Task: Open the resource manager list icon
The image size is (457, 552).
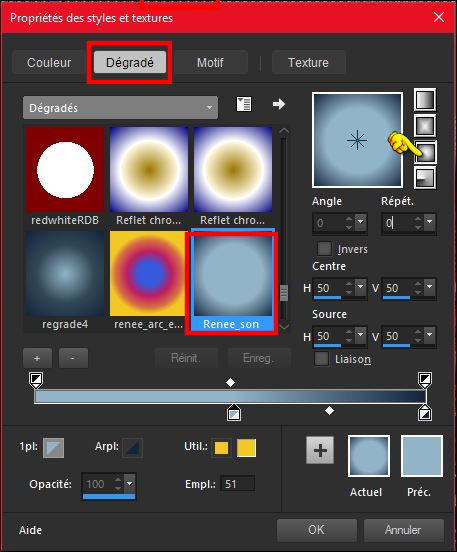Action: click(244, 104)
